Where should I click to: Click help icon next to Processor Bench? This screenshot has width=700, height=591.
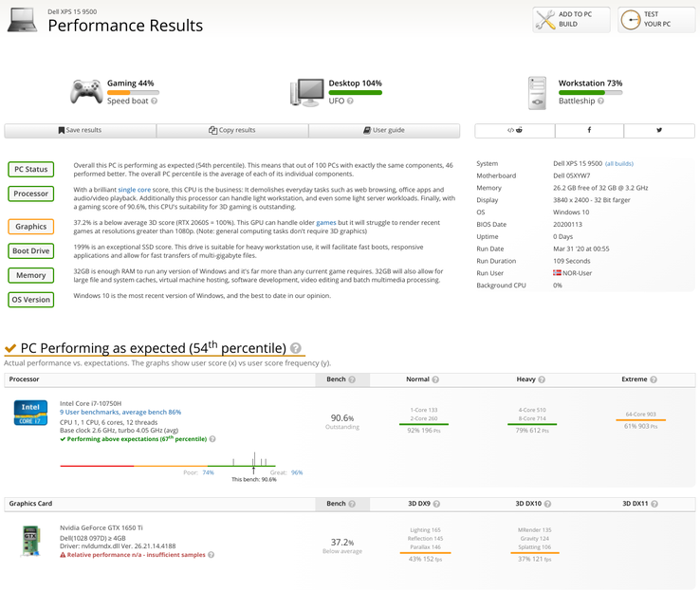coord(352,379)
